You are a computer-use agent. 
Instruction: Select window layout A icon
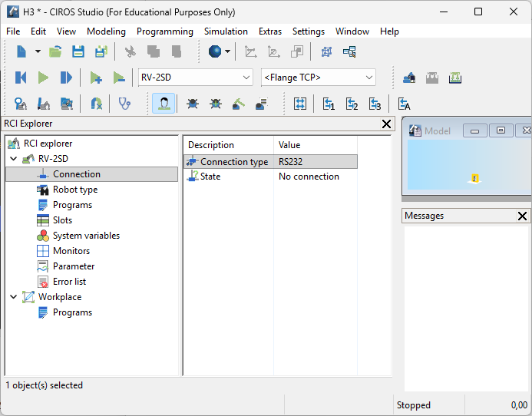[x=404, y=104]
